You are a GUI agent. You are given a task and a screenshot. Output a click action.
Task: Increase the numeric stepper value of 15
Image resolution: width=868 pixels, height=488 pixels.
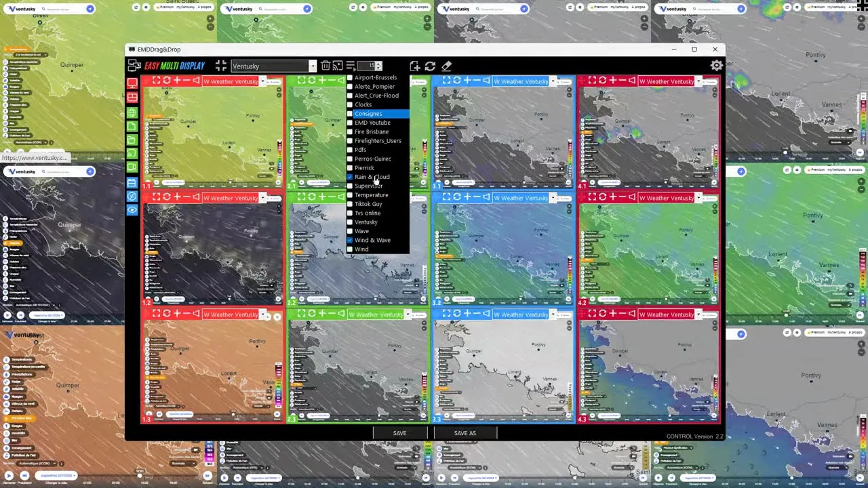click(x=378, y=63)
